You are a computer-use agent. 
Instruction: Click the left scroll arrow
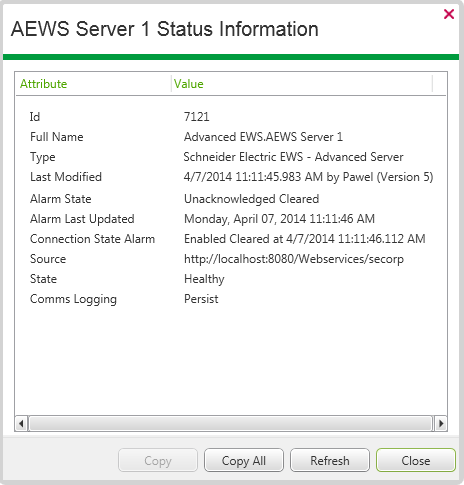click(22, 424)
